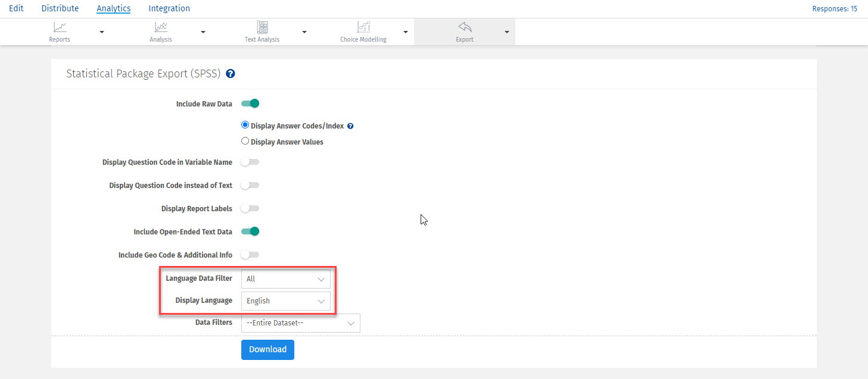Expand the Data Filters dropdown
The width and height of the screenshot is (868, 379).
(300, 323)
